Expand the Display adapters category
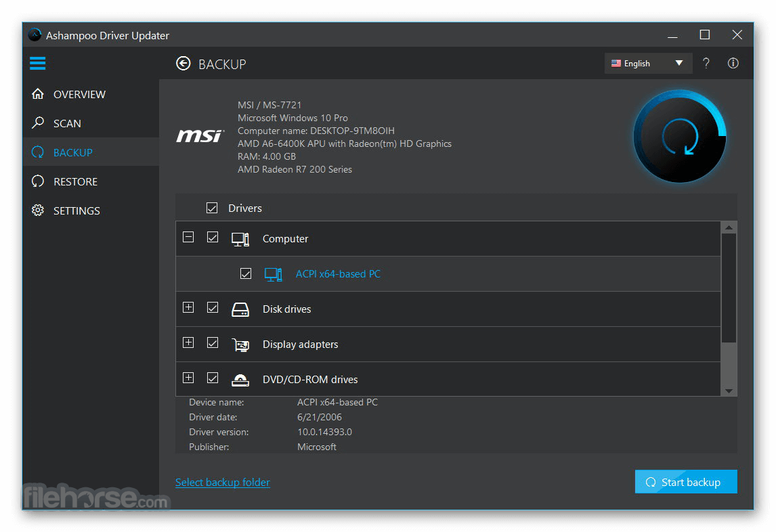This screenshot has height=532, width=776. (x=188, y=342)
